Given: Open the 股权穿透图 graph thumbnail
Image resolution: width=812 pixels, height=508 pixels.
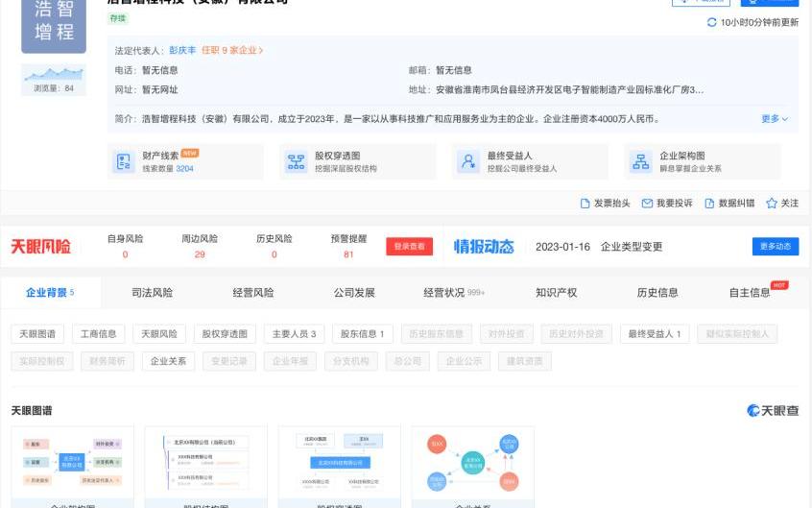Looking at the screenshot, I should tap(339, 467).
